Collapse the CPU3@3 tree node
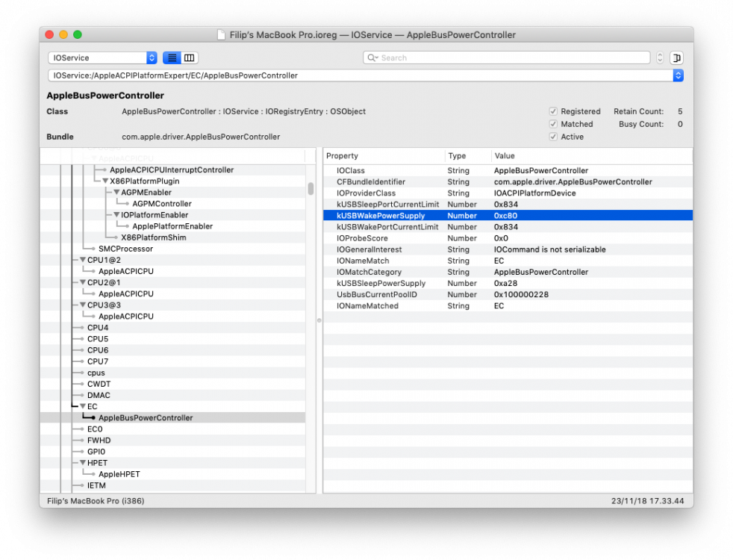 pyautogui.click(x=83, y=305)
